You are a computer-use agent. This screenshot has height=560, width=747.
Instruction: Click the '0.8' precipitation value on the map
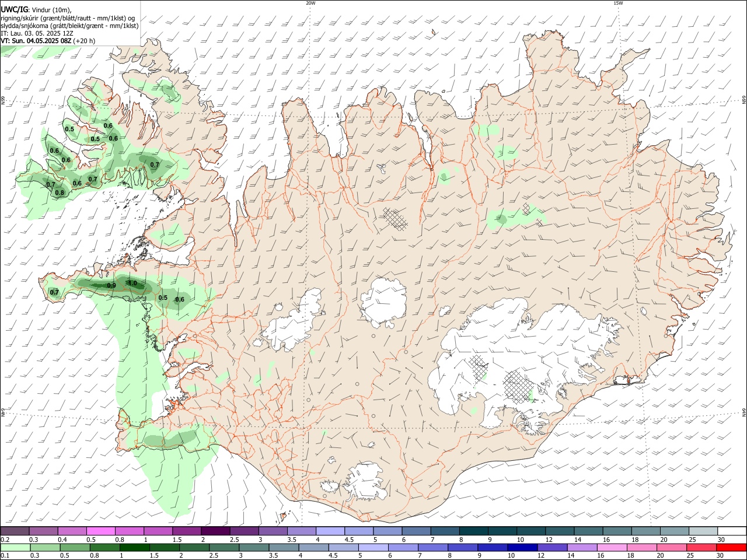click(x=60, y=192)
